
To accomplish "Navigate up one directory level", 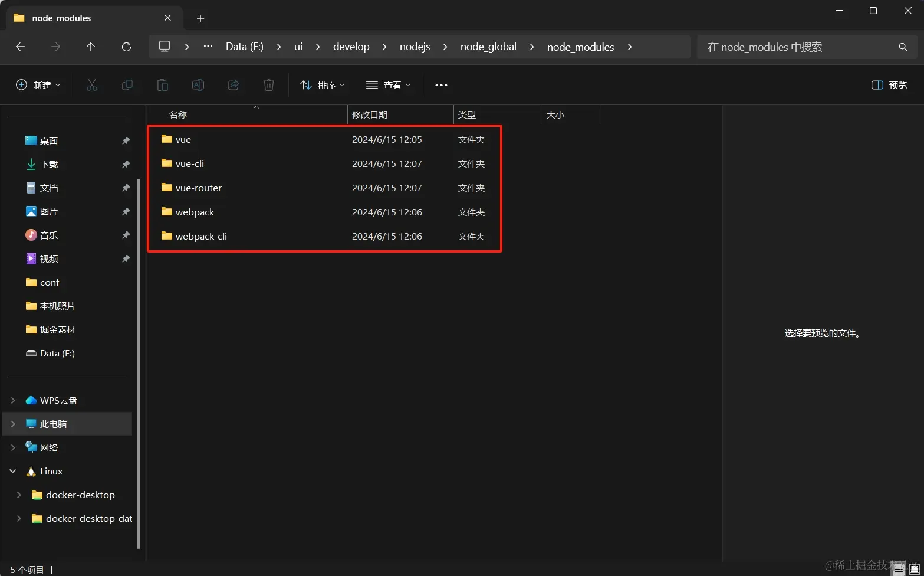I will pyautogui.click(x=91, y=47).
